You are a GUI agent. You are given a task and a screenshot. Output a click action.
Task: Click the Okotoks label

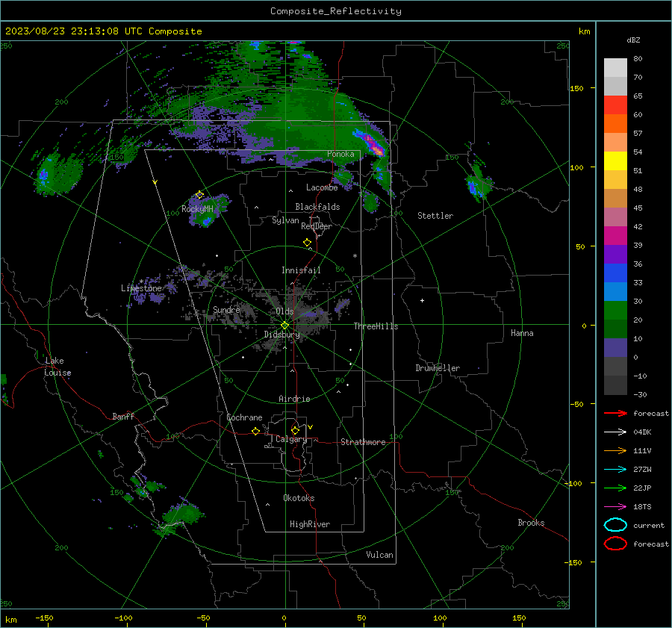click(x=299, y=498)
